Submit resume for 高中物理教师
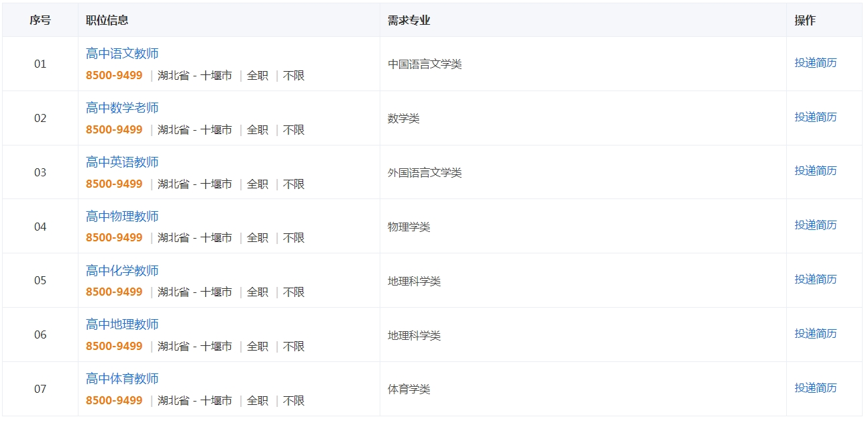 click(x=816, y=225)
